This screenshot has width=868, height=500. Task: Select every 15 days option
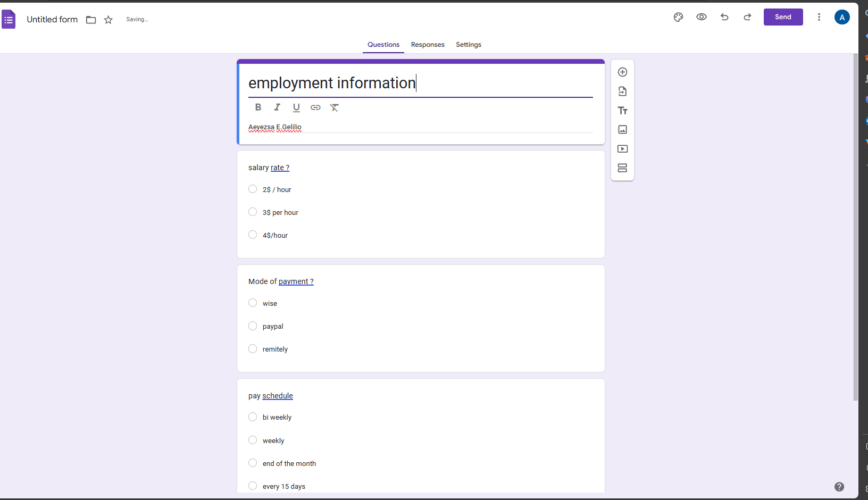(x=253, y=486)
